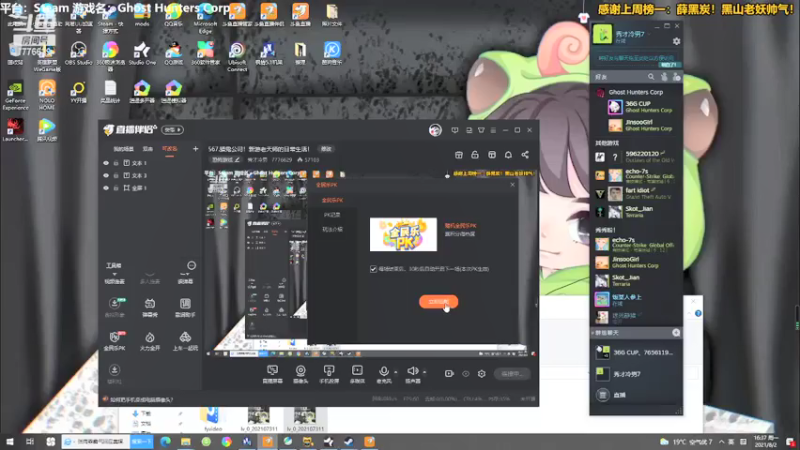The height and width of the screenshot is (450, 800).
Task: Collapse the toolbox panel
Action: click(x=191, y=265)
